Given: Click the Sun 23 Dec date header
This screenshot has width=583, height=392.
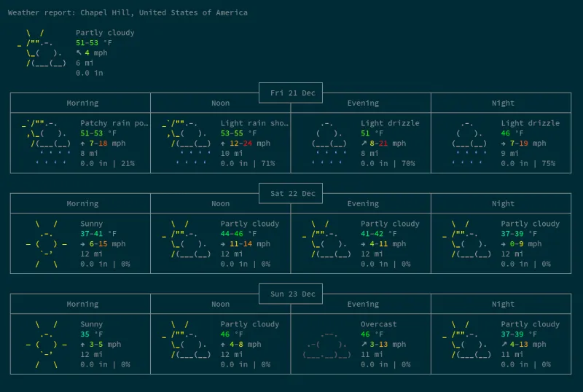Looking at the screenshot, I should point(291,294).
